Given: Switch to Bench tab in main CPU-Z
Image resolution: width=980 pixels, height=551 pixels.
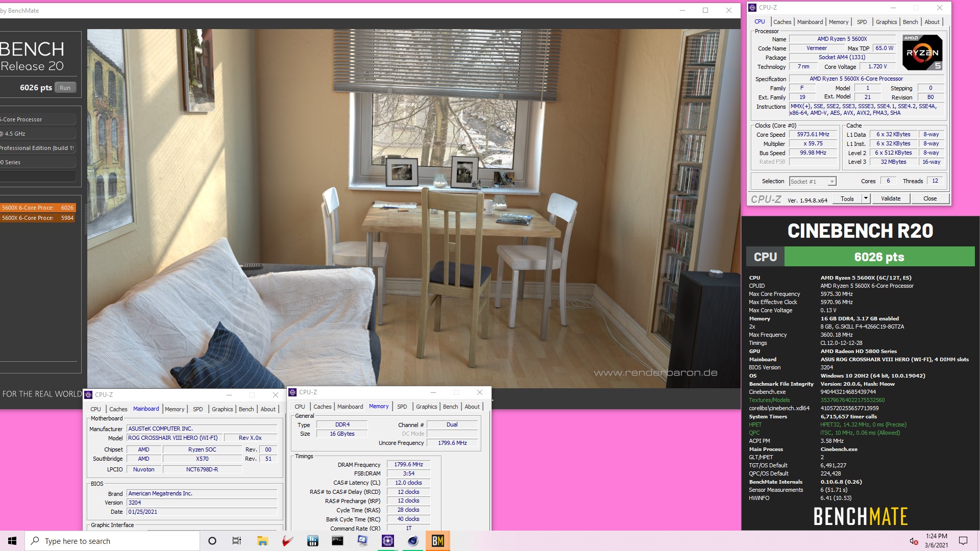Looking at the screenshot, I should [x=910, y=22].
